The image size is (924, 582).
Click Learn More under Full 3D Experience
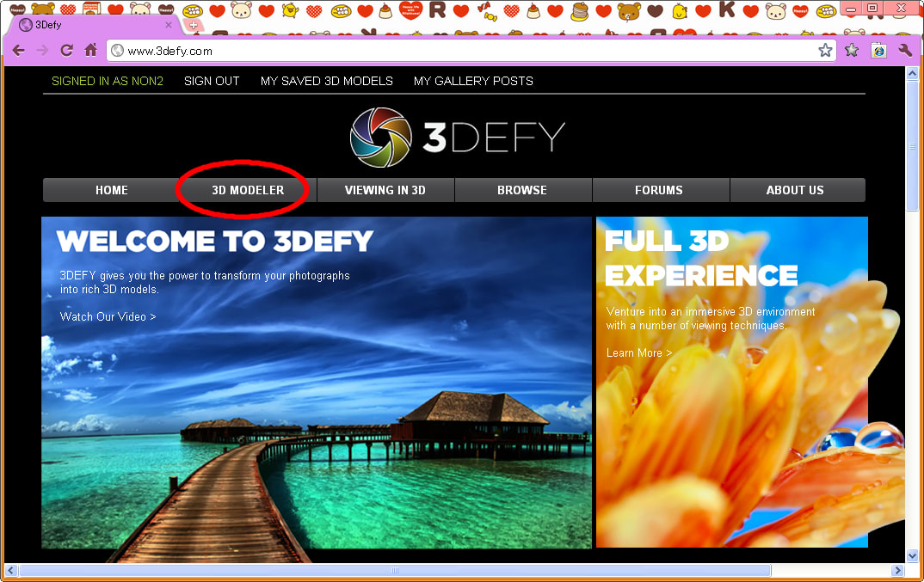click(x=639, y=352)
